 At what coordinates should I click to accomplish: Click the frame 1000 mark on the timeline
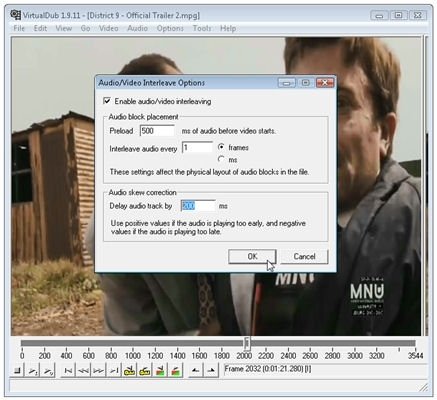[x=133, y=356]
